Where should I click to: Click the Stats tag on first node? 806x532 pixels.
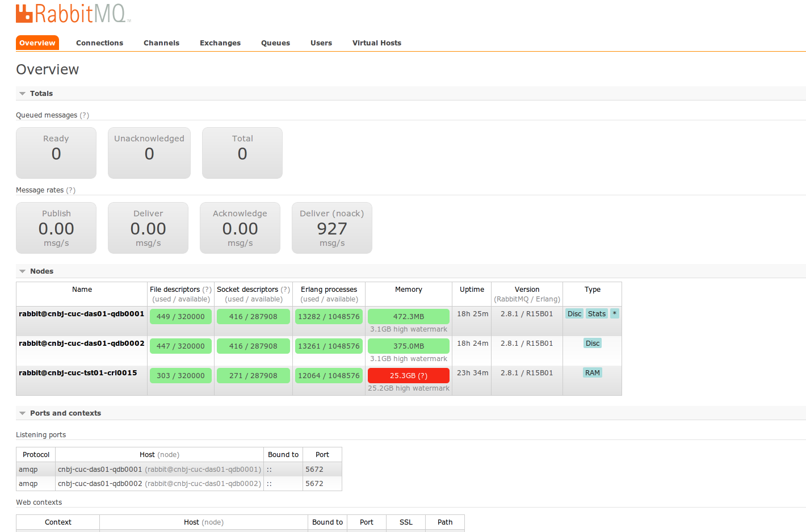coord(597,313)
